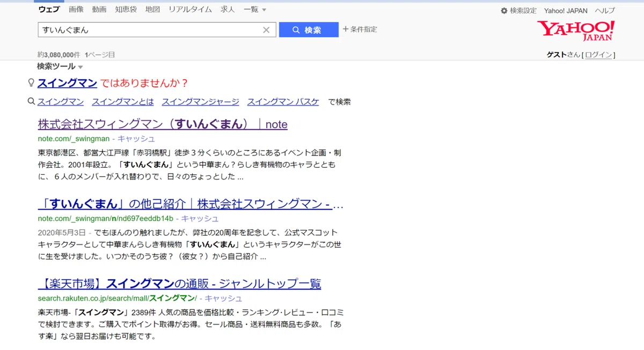Click the gear icon for 検索設定

(504, 11)
